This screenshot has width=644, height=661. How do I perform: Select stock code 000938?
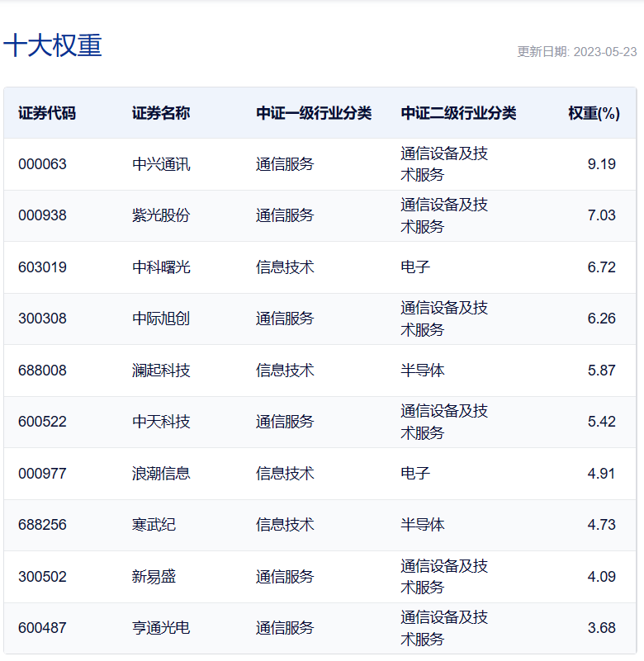pos(42,215)
